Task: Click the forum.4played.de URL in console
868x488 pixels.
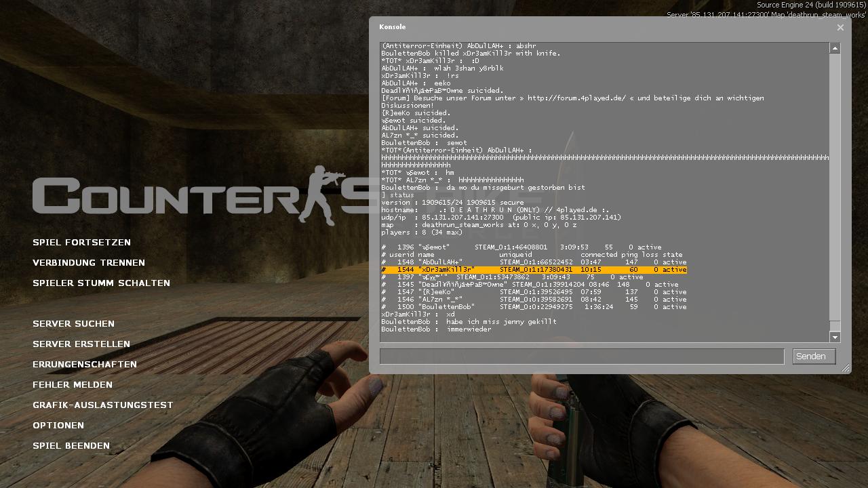Action: pyautogui.click(x=576, y=98)
